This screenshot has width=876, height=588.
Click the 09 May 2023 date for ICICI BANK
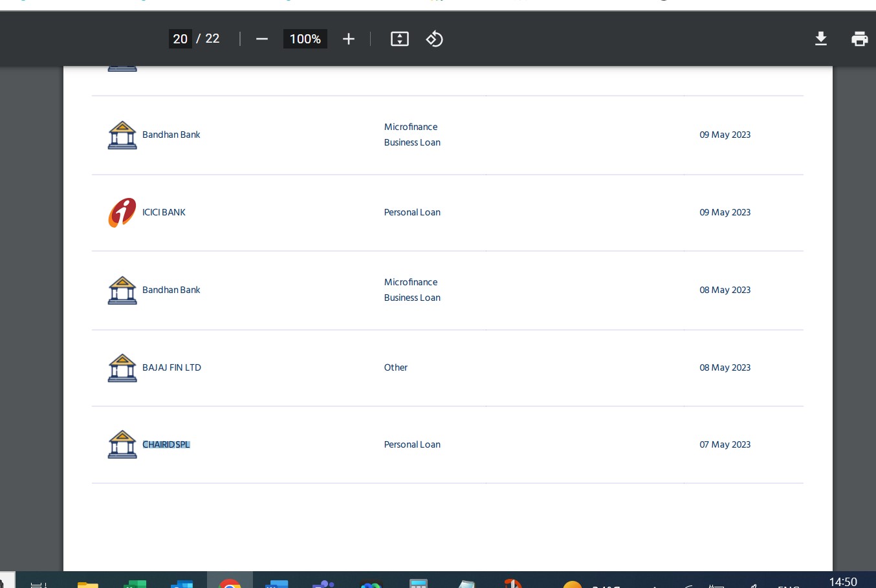pos(725,213)
